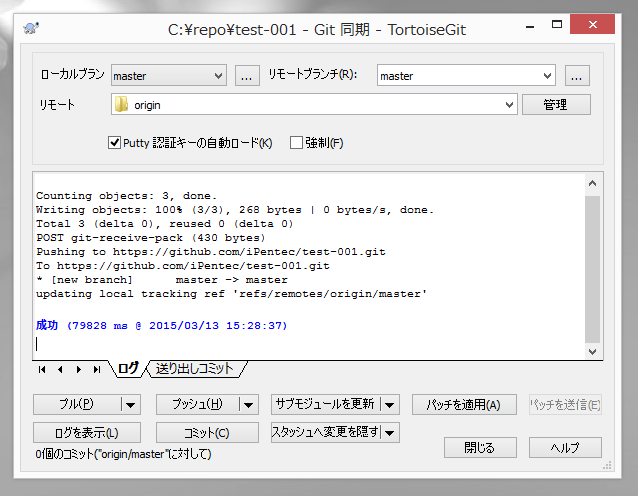Open the サブモジュールを更新 dropdown arrow
Image resolution: width=638 pixels, height=496 pixels.
390,404
